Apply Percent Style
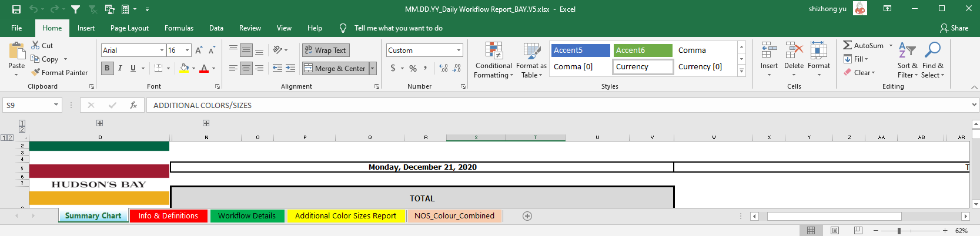 click(413, 68)
